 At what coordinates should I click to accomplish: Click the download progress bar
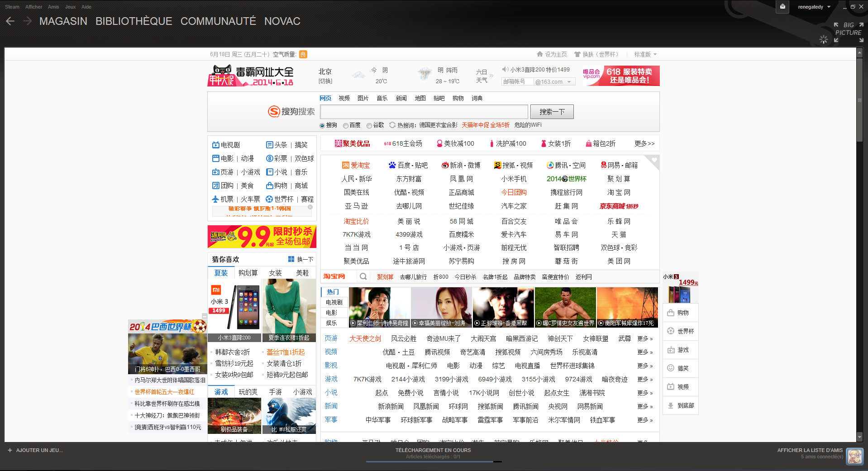pyautogui.click(x=434, y=461)
